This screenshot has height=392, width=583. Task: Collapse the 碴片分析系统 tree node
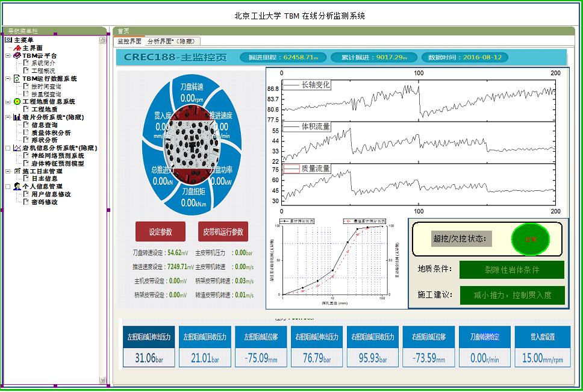coord(8,117)
